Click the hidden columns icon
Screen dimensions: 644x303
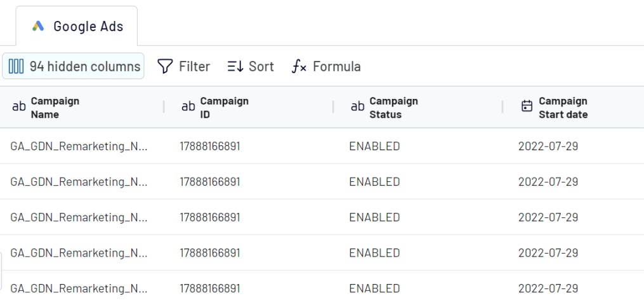[16, 66]
